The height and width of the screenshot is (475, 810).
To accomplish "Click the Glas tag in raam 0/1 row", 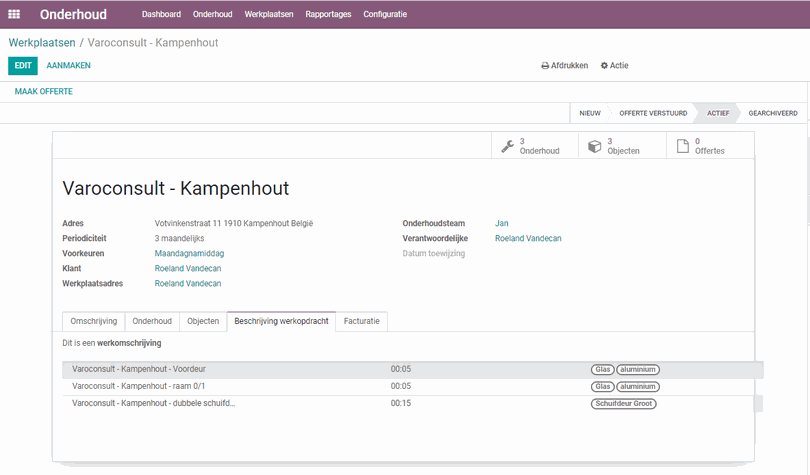I will 602,387.
